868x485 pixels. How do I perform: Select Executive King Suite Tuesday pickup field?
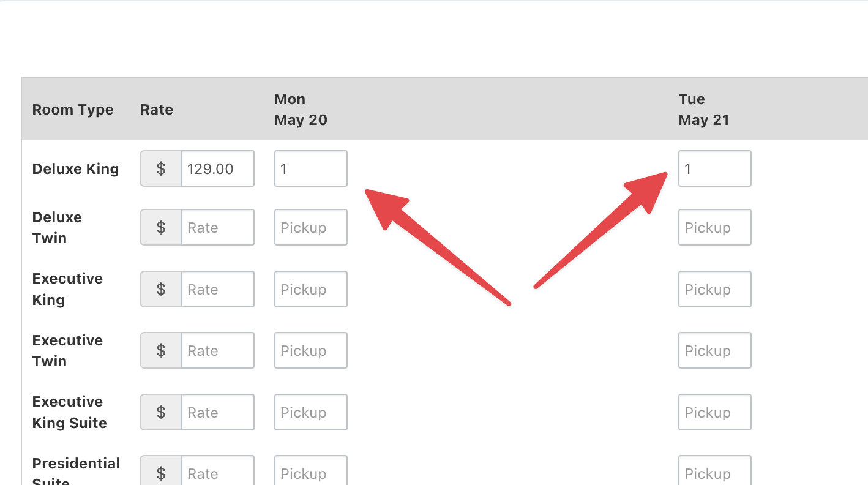714,412
